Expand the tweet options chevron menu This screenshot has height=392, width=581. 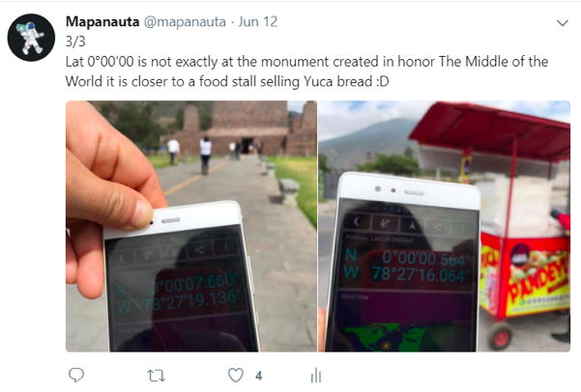563,23
